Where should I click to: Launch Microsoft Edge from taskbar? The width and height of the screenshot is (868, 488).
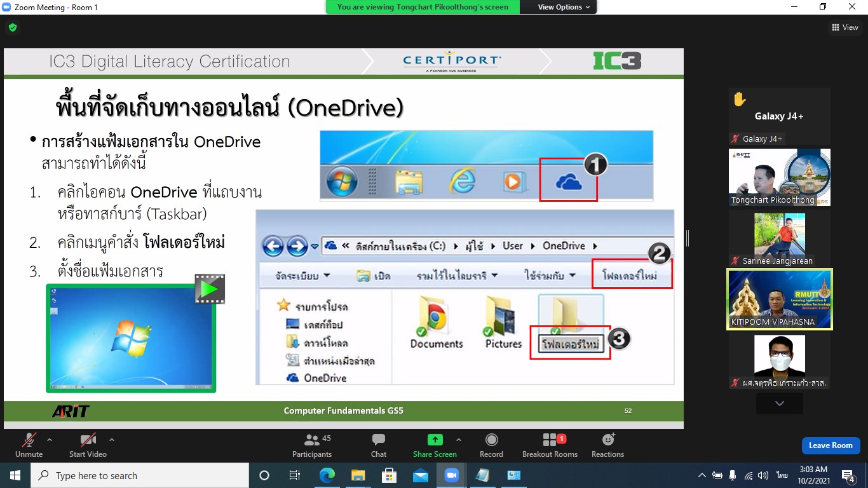[x=327, y=475]
